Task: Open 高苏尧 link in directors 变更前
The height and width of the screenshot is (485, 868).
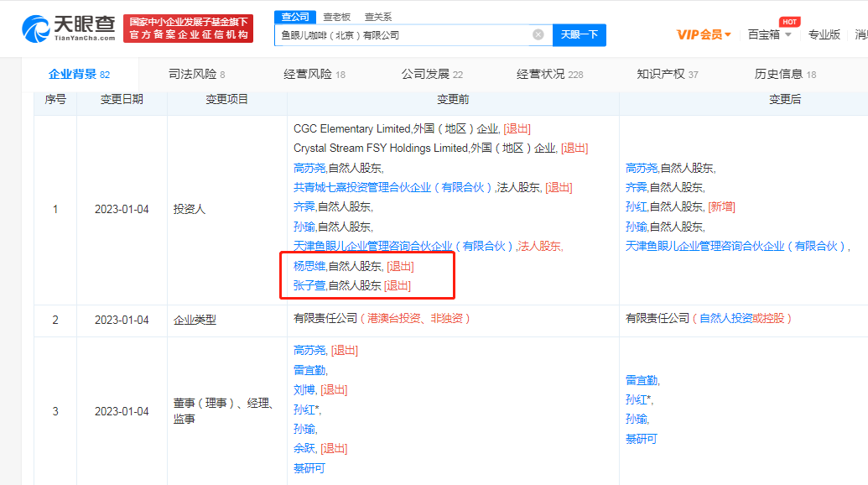Action: [x=309, y=351]
